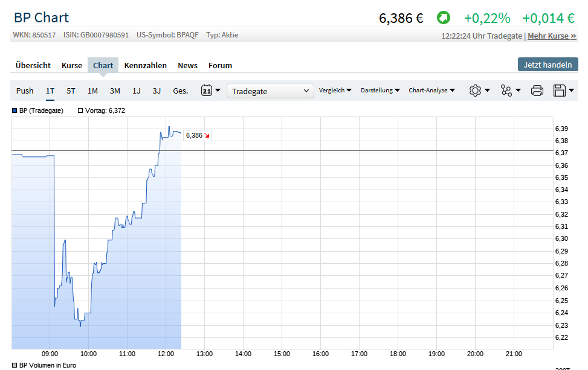The image size is (588, 370).
Task: Click the ISIN: GB0007980591 text
Action: pyautogui.click(x=96, y=35)
